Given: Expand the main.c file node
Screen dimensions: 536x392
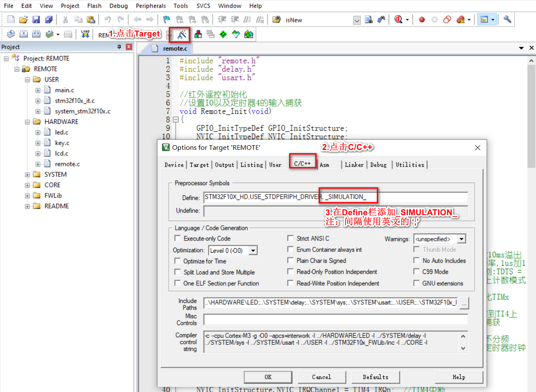Looking at the screenshot, I should coord(38,90).
